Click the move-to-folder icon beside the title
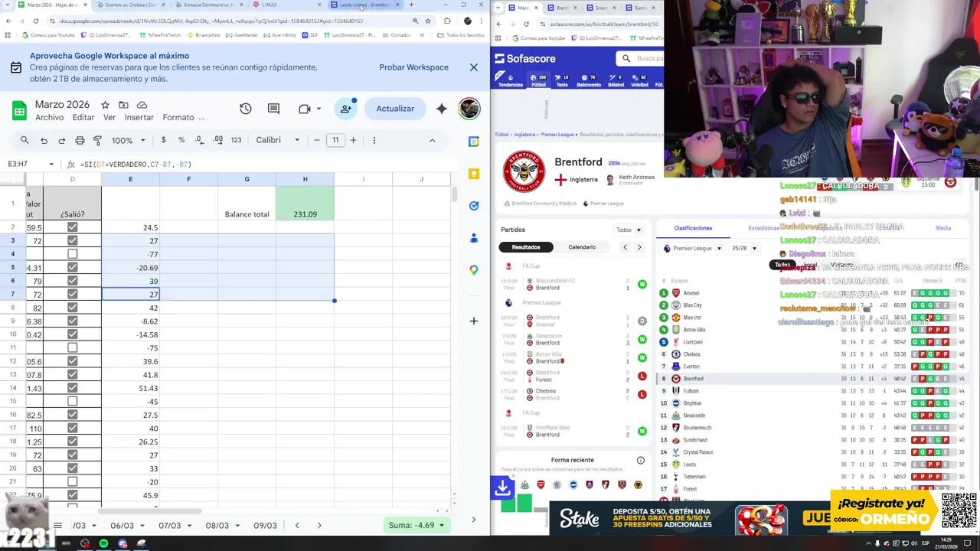 (123, 105)
